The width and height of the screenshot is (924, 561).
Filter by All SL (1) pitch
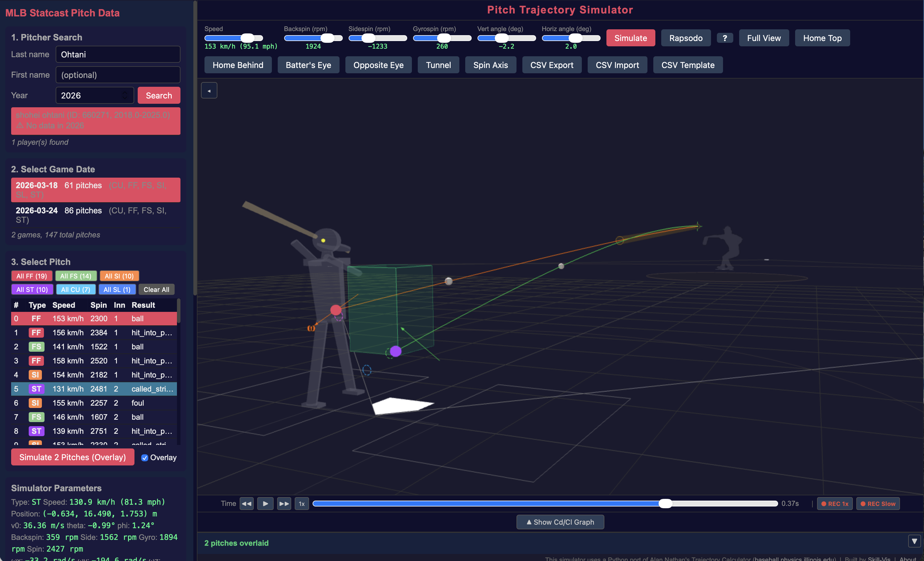click(117, 289)
